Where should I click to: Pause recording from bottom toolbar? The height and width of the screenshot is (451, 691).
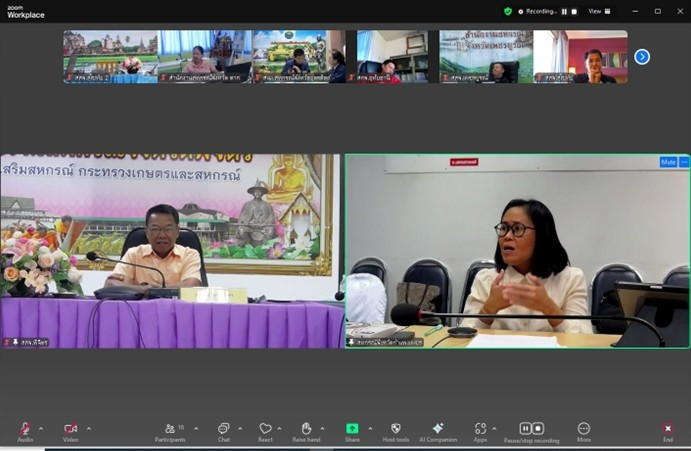pyautogui.click(x=525, y=429)
